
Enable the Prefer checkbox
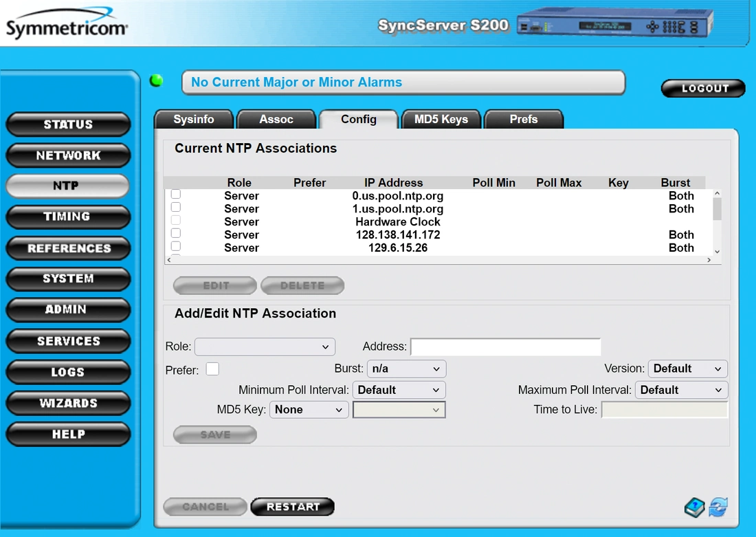[x=212, y=369]
